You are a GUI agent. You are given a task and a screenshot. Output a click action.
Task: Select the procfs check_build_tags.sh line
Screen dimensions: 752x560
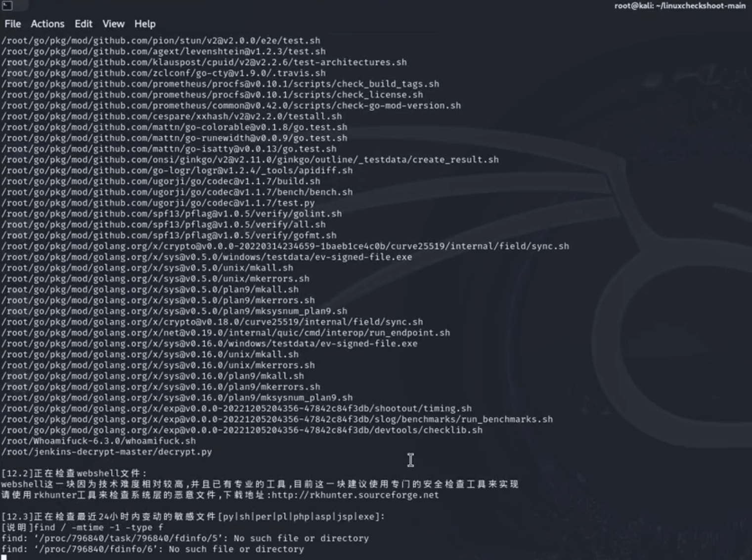pyautogui.click(x=221, y=84)
